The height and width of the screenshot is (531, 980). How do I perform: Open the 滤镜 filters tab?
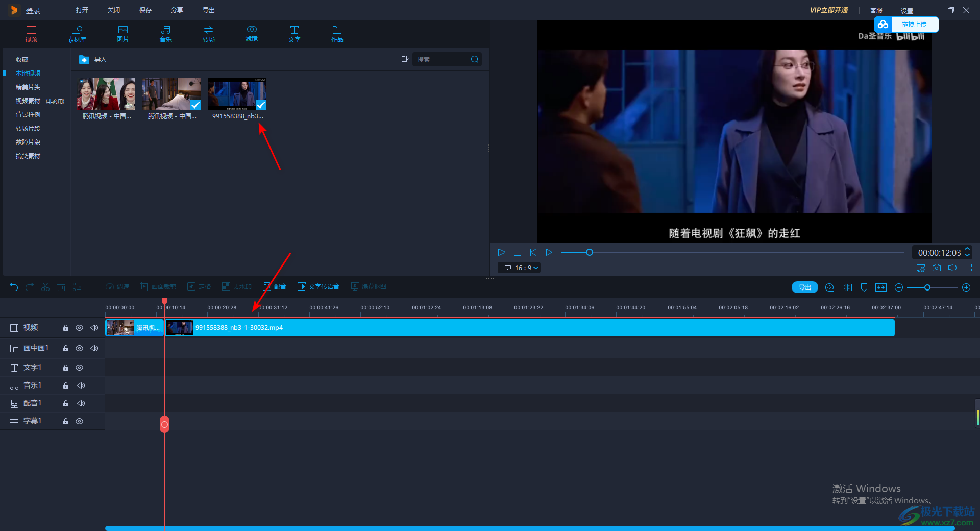(x=252, y=34)
